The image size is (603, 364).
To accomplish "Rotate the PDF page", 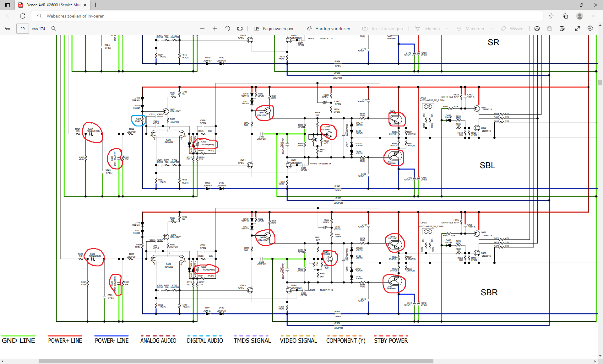I will click(227, 29).
